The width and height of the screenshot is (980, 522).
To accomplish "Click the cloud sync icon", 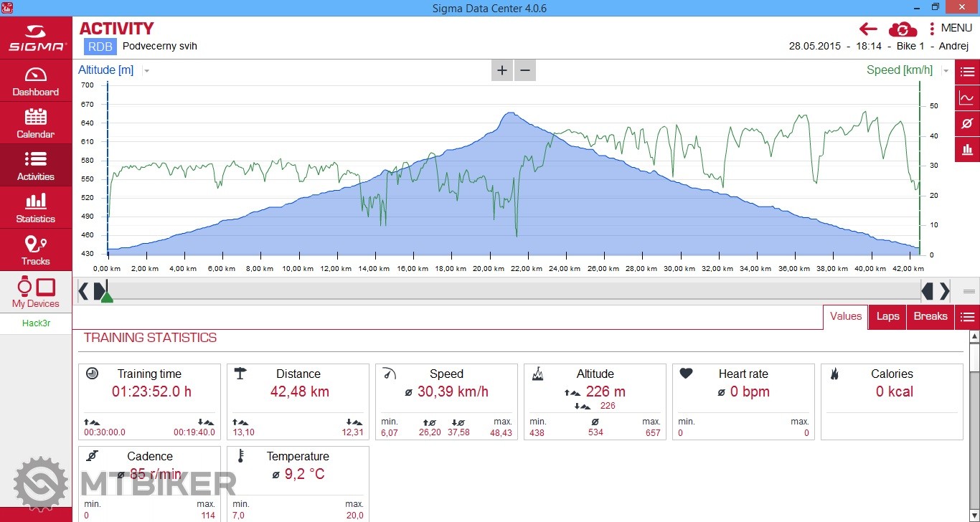I will (x=903, y=29).
